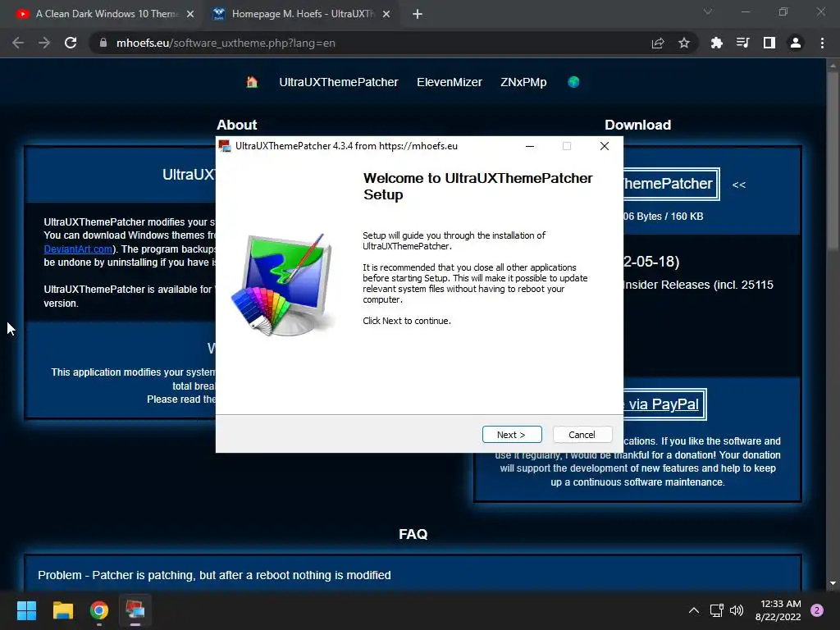Open a new browser tab
The height and width of the screenshot is (630, 840).
click(418, 15)
